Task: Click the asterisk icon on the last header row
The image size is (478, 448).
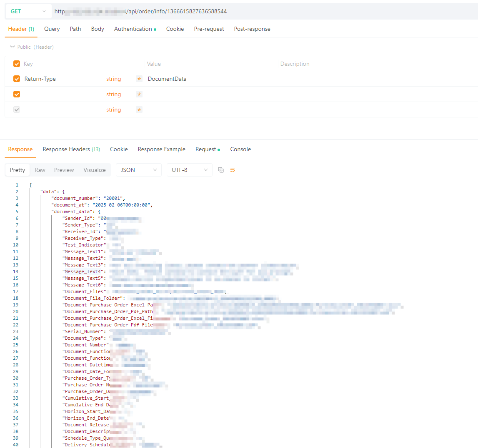Action: coord(139,110)
